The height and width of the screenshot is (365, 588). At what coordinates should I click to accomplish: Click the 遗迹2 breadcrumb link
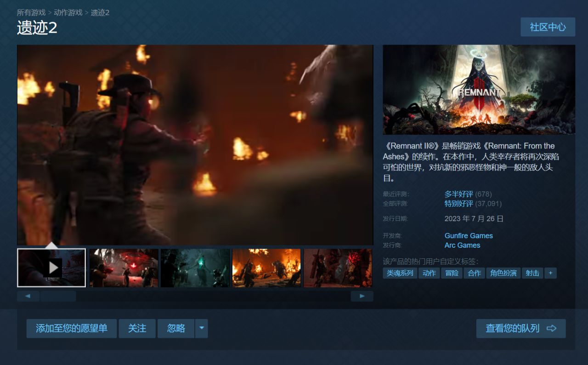tap(100, 12)
